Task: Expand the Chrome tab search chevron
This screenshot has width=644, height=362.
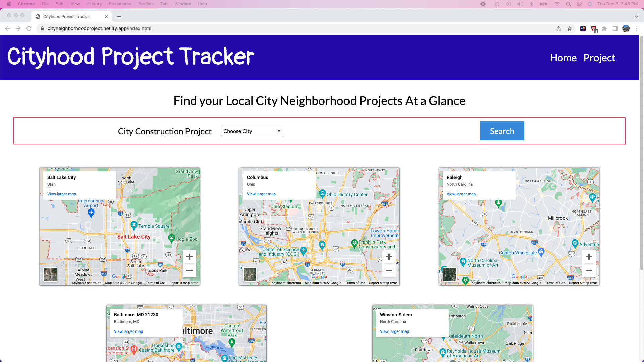Action: 637,17
